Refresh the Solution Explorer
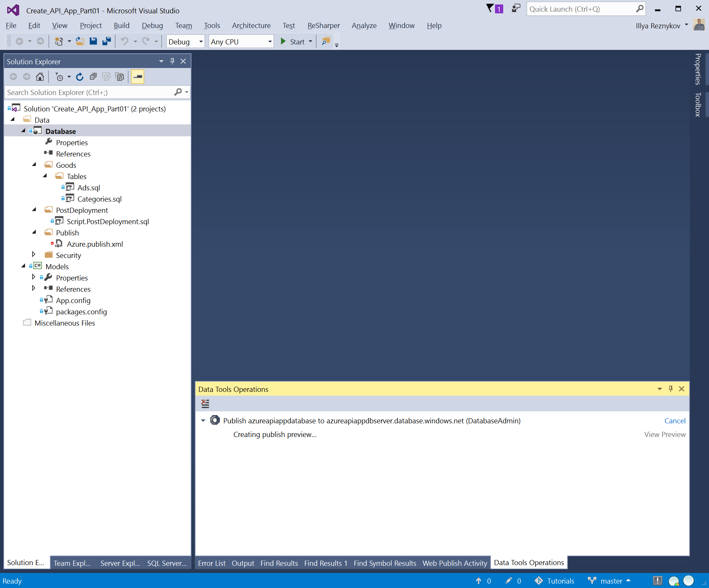709x588 pixels. click(x=80, y=77)
